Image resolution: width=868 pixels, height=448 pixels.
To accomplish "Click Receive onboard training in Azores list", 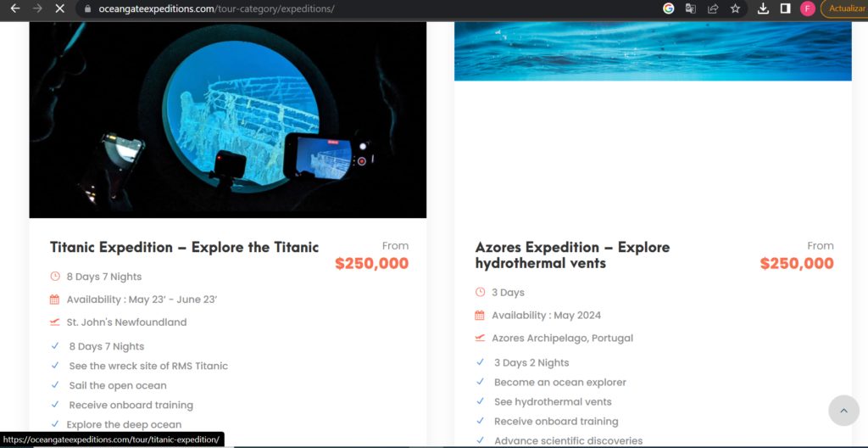I will click(556, 422).
